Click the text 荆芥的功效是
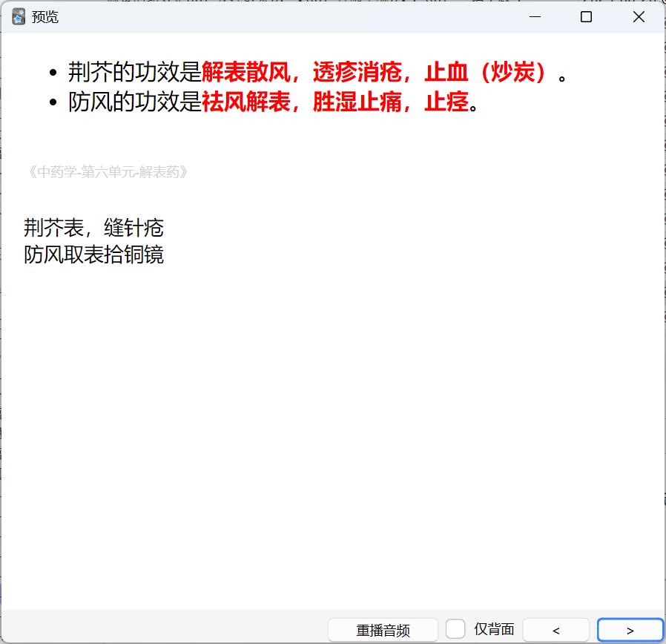Screen dimensions: 666x644 135,72
